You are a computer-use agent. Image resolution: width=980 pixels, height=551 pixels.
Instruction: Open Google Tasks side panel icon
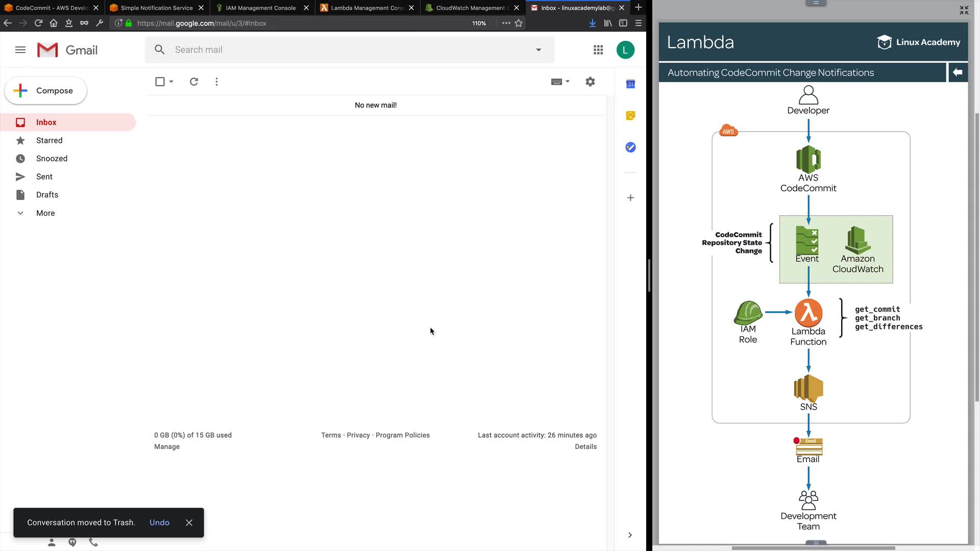pyautogui.click(x=630, y=147)
